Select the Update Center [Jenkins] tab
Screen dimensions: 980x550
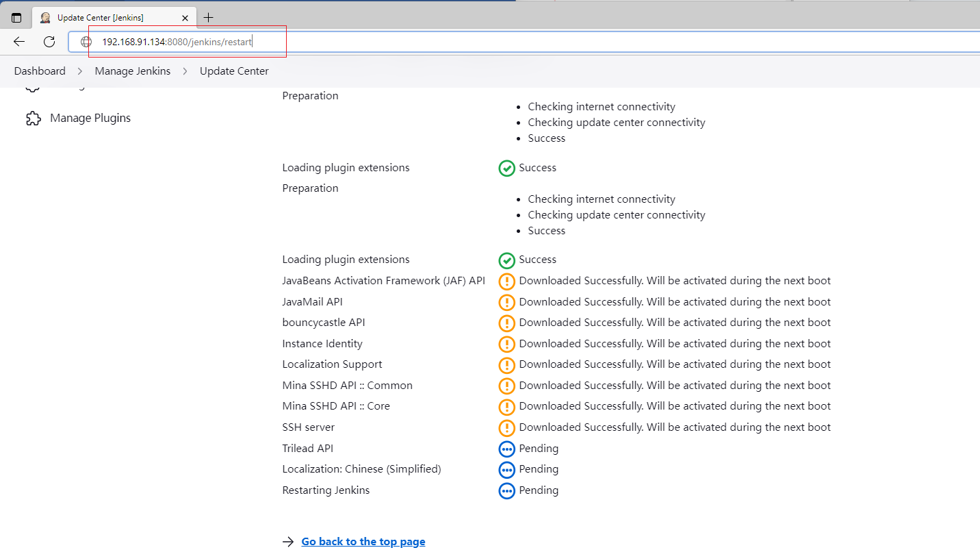[x=114, y=18]
